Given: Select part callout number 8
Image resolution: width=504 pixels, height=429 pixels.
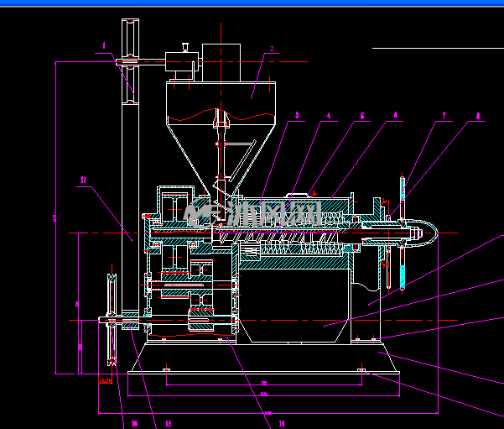Looking at the screenshot, I should (x=478, y=116).
